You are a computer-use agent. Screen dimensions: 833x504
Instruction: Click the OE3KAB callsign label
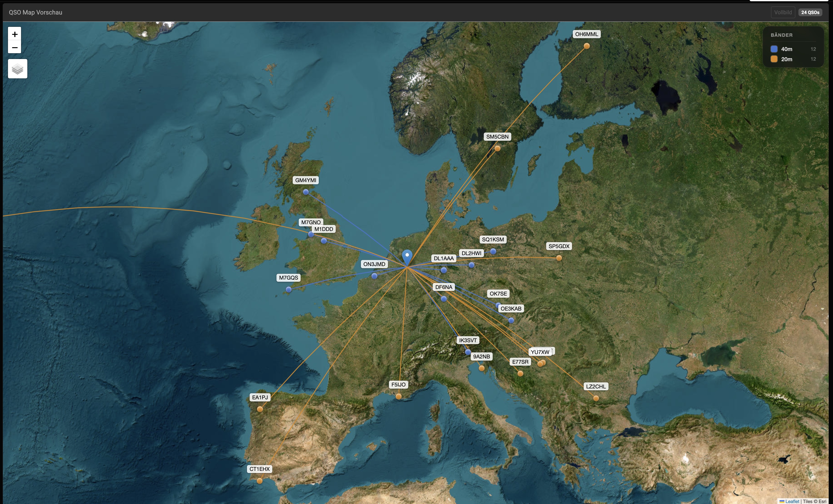click(x=511, y=309)
